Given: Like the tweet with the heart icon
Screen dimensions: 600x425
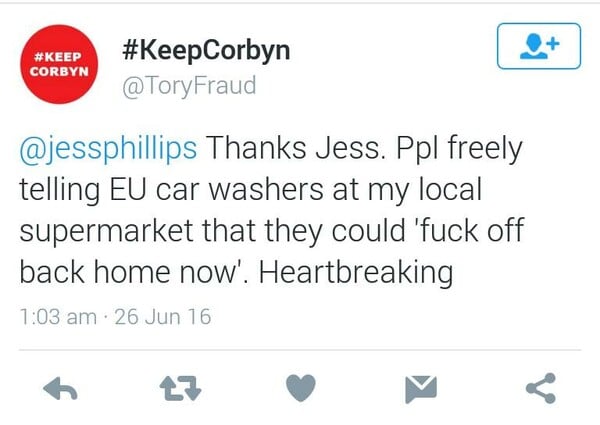Looking at the screenshot, I should 301,388.
